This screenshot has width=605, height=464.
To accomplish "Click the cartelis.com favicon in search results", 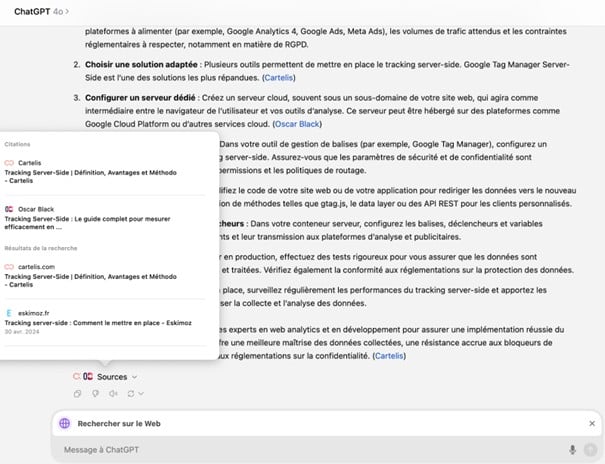I will click(x=9, y=267).
